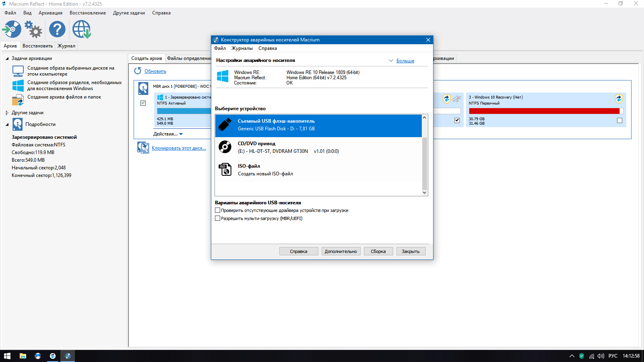The width and height of the screenshot is (644, 362).
Task: Collapse the Подробности section
Action: [x=7, y=124]
